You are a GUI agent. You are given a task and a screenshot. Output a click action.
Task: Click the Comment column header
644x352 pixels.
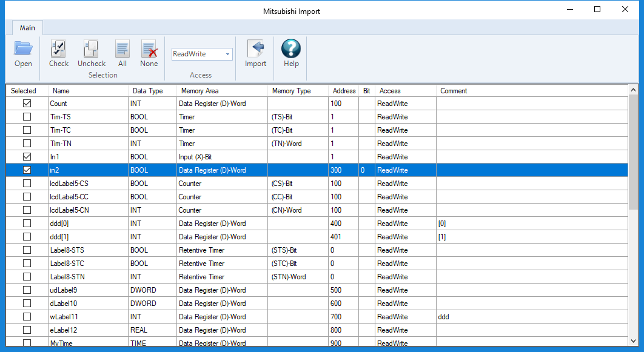click(x=532, y=91)
